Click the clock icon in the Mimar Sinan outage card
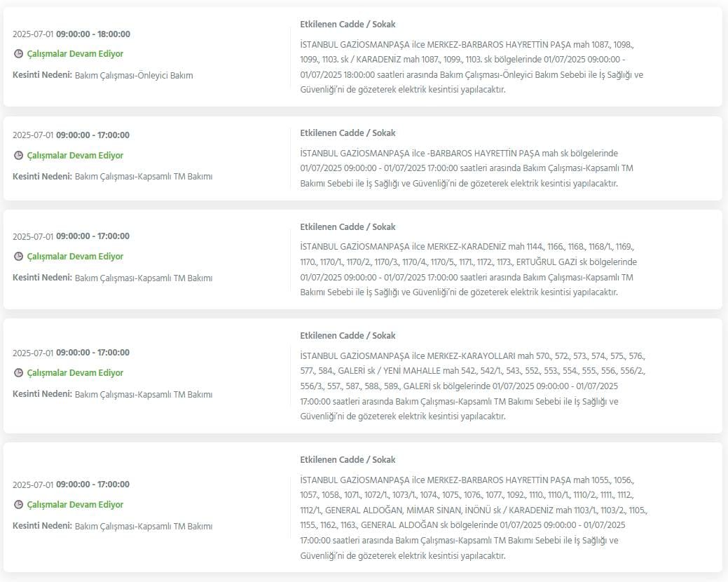Image resolution: width=728 pixels, height=582 pixels. coord(18,505)
